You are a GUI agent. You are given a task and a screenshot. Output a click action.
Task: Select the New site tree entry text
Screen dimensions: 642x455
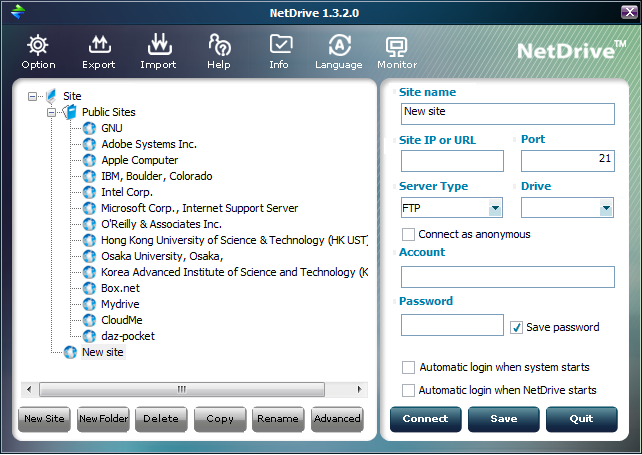click(103, 352)
